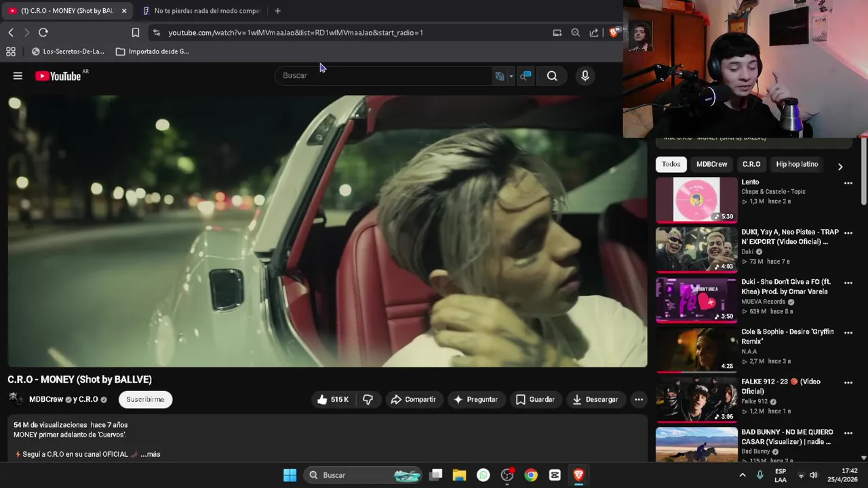Open more actions menu below video
Image resolution: width=868 pixels, height=488 pixels.
[639, 400]
